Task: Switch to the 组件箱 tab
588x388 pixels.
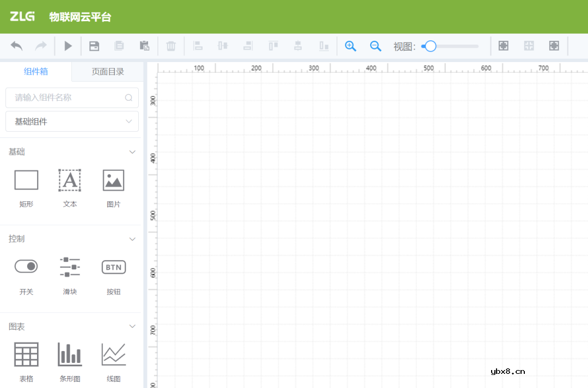Action: [36, 71]
